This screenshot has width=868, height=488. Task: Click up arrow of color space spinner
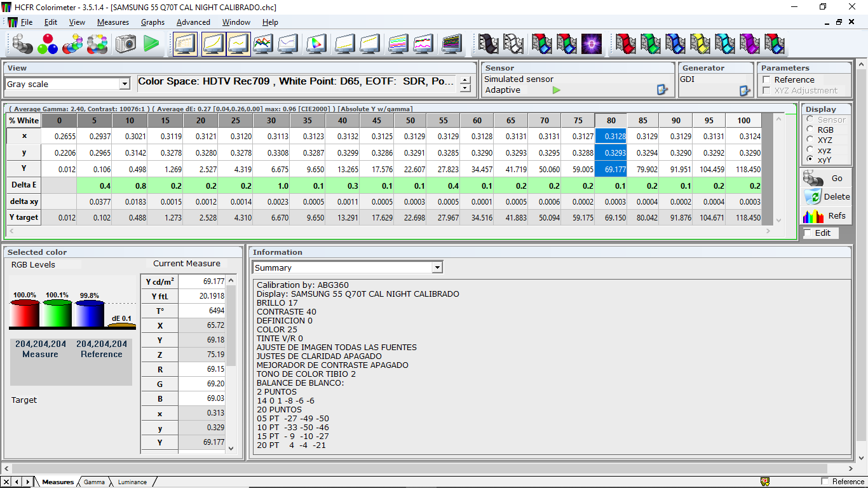(466, 80)
